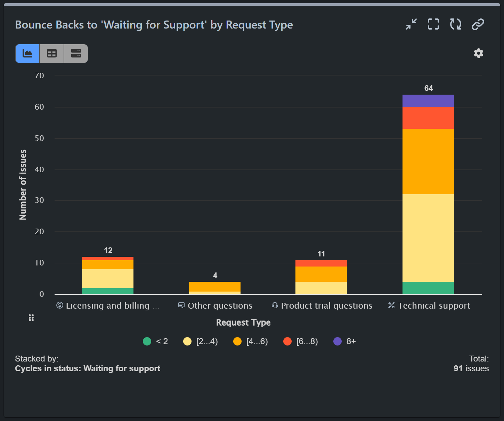
Task: Click the '91 issues' total link
Action: tap(471, 368)
